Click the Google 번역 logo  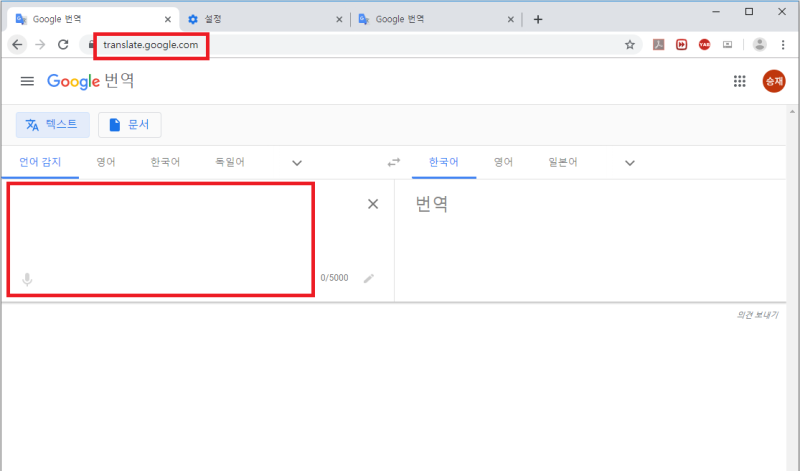tap(90, 81)
